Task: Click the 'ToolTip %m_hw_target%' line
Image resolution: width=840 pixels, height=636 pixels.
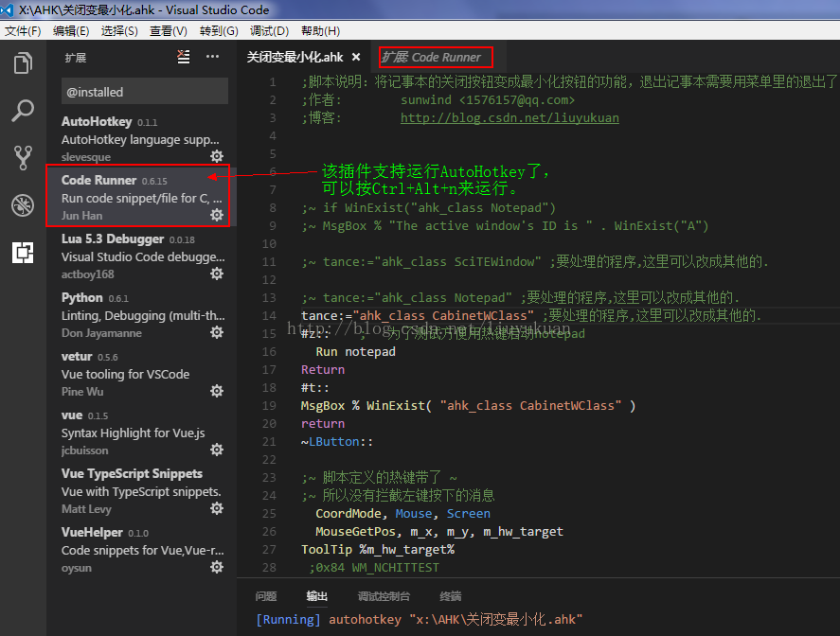Action: (x=378, y=550)
